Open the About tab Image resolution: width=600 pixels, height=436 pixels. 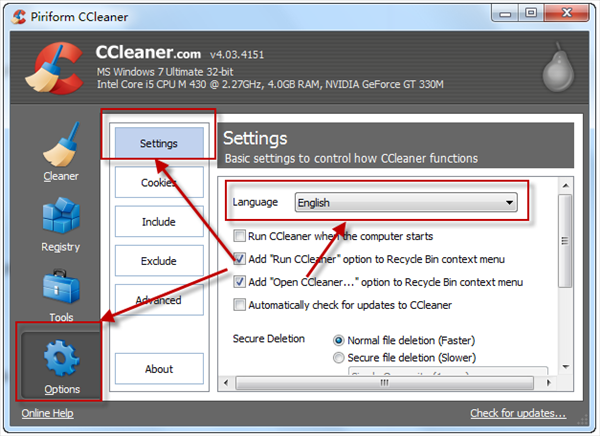159,369
